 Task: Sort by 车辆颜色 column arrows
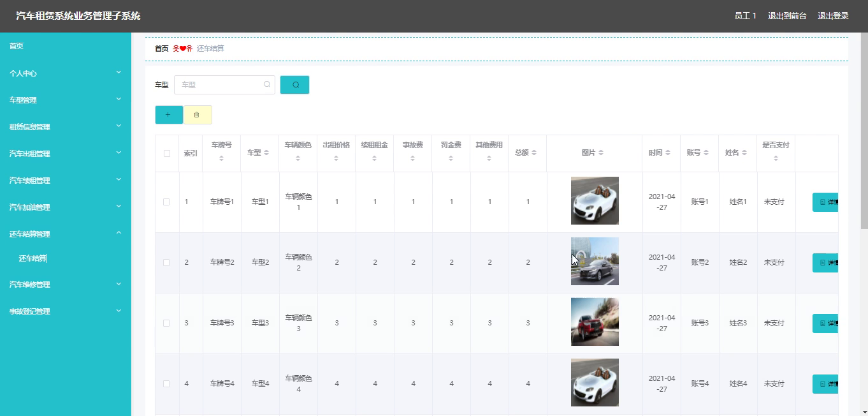point(298,158)
